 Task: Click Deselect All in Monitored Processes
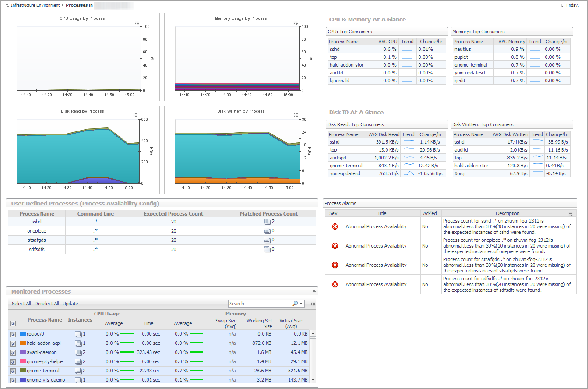[47, 304]
